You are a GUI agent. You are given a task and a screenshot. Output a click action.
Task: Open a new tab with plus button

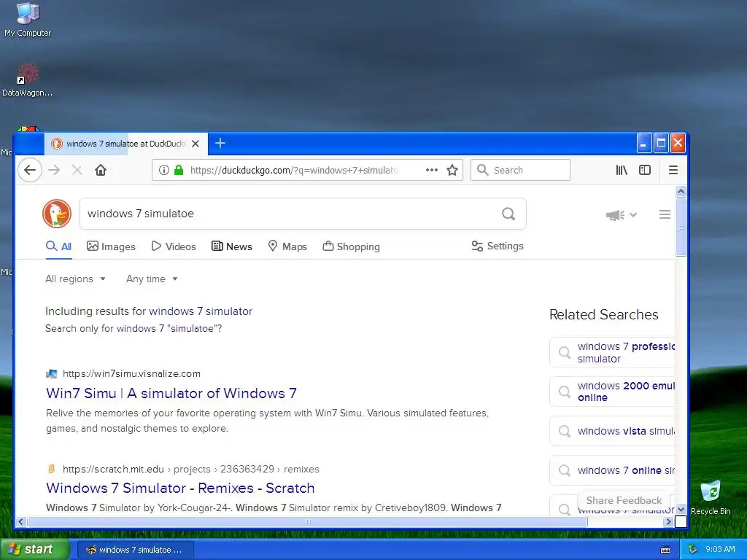click(220, 143)
